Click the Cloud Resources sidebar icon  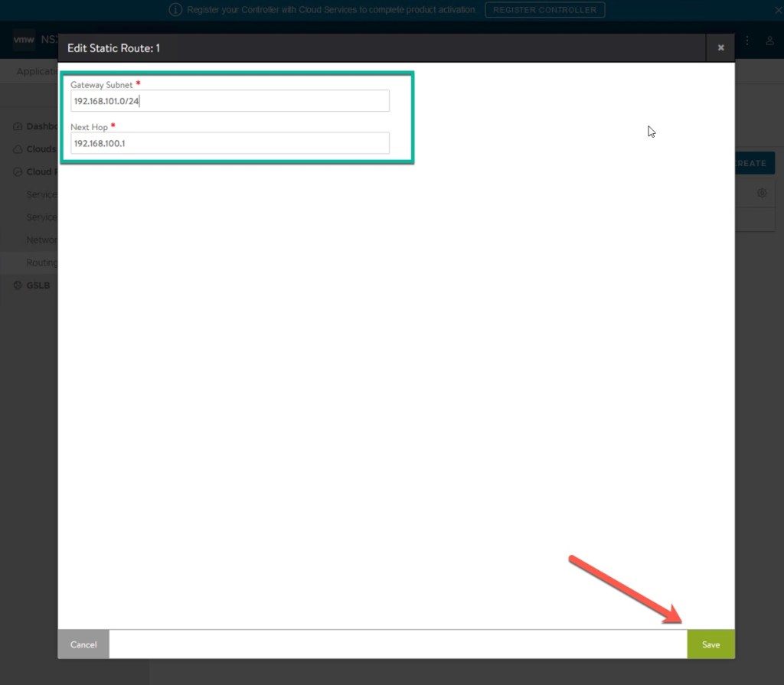18,172
